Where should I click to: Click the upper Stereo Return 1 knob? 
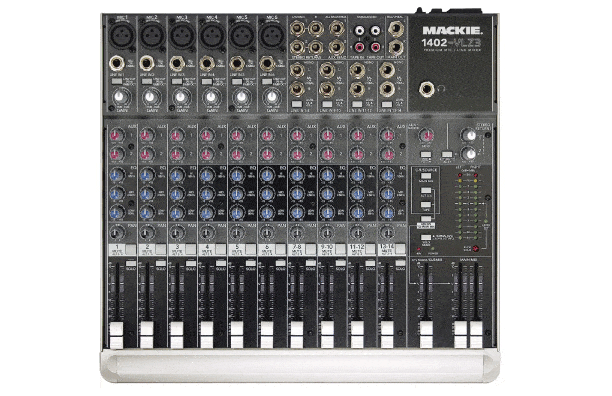pyautogui.click(x=468, y=135)
